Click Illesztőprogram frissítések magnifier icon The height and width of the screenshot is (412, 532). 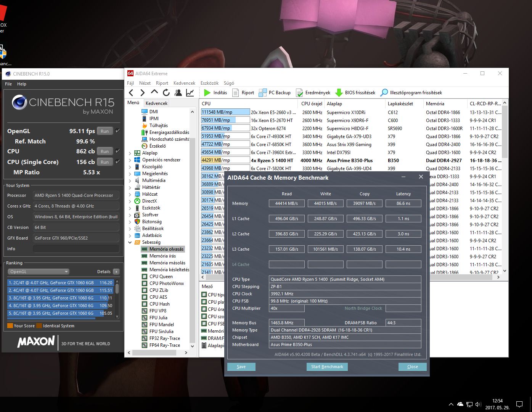tap(384, 93)
